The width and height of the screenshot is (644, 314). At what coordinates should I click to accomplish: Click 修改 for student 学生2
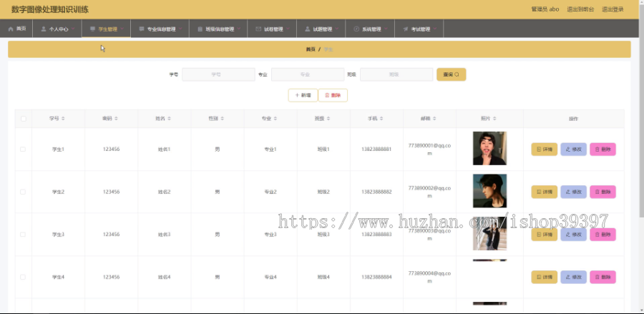pyautogui.click(x=573, y=192)
